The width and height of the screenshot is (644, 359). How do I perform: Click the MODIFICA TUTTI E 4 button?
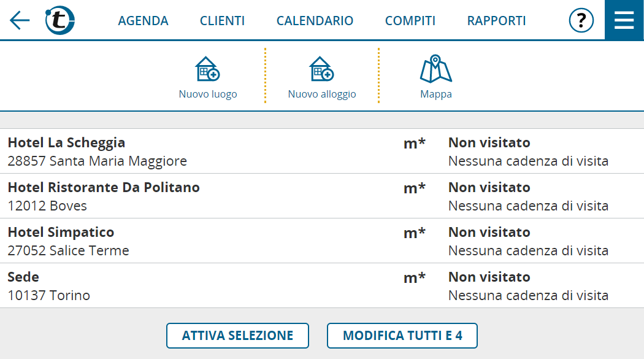click(402, 336)
